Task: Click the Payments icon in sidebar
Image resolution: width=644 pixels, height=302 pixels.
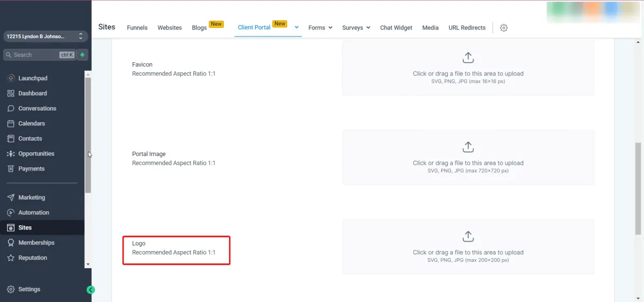Action: tap(11, 168)
